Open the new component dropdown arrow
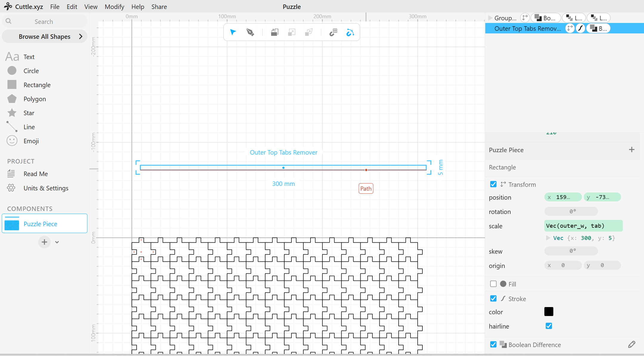This screenshot has width=644, height=356. pyautogui.click(x=57, y=242)
